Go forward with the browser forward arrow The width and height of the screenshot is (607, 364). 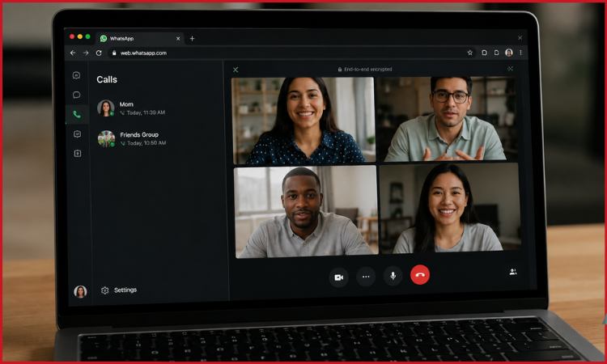[x=86, y=53]
